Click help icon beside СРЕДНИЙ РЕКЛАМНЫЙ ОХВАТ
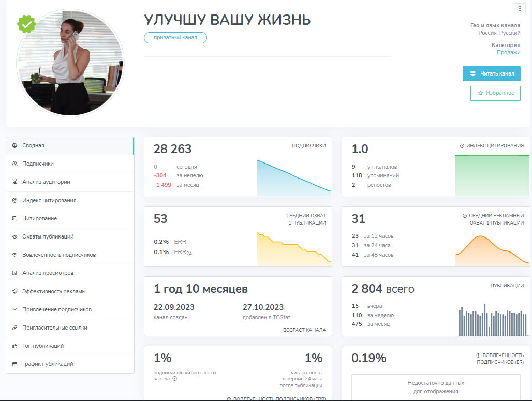Viewport: 532px width, 401px height. pos(465,215)
